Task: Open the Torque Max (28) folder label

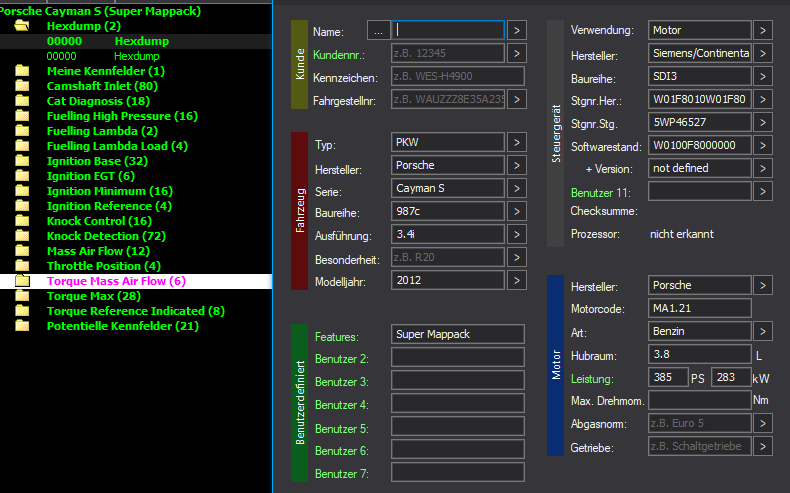Action: (94, 296)
